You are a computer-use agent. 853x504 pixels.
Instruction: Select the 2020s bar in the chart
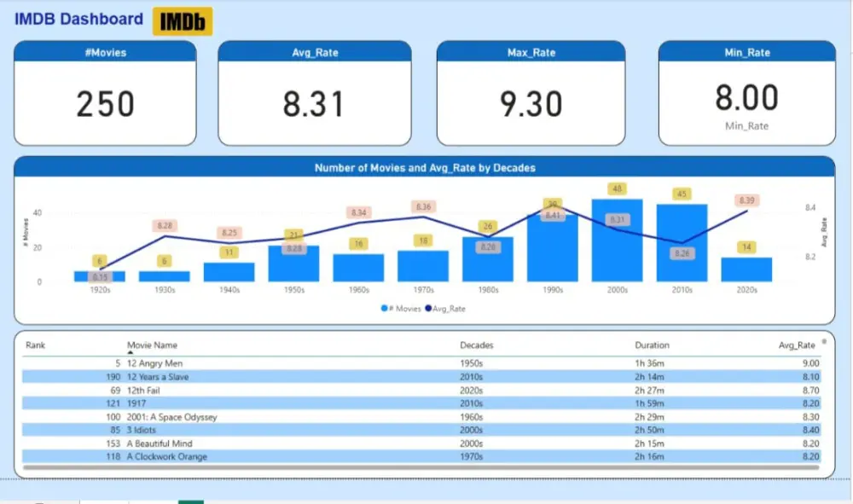(x=746, y=269)
